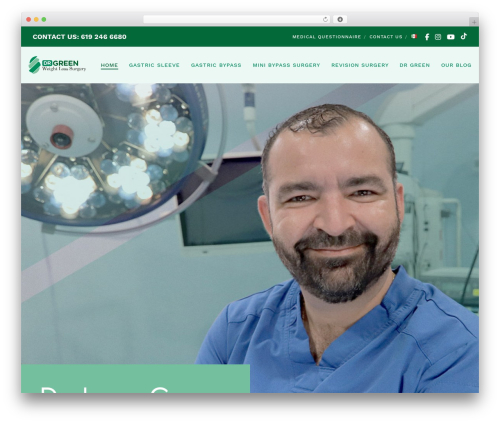Viewport: 500px width, 423px height.
Task: Open the Gastric Bypass menu item
Action: point(216,65)
